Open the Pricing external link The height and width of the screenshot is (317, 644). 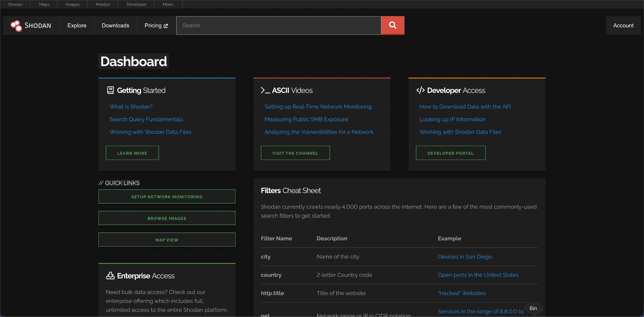156,25
